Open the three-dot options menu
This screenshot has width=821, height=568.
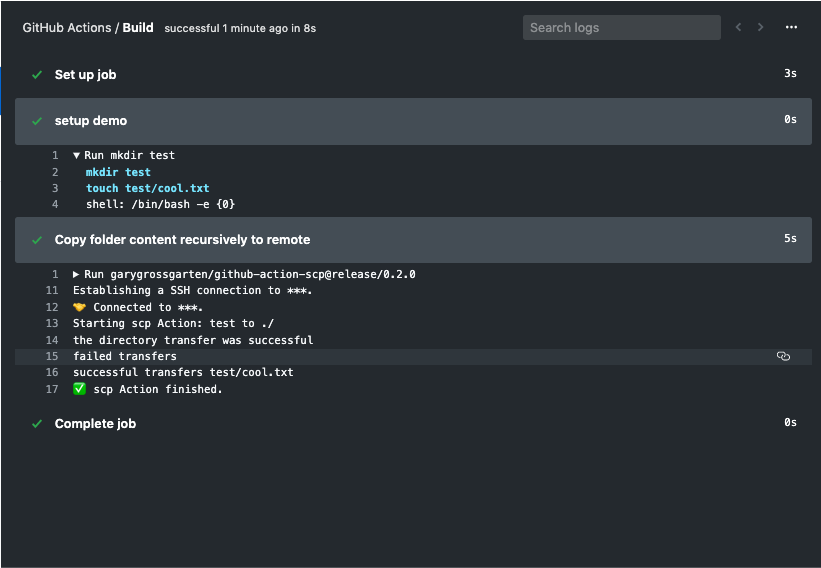coord(791,27)
